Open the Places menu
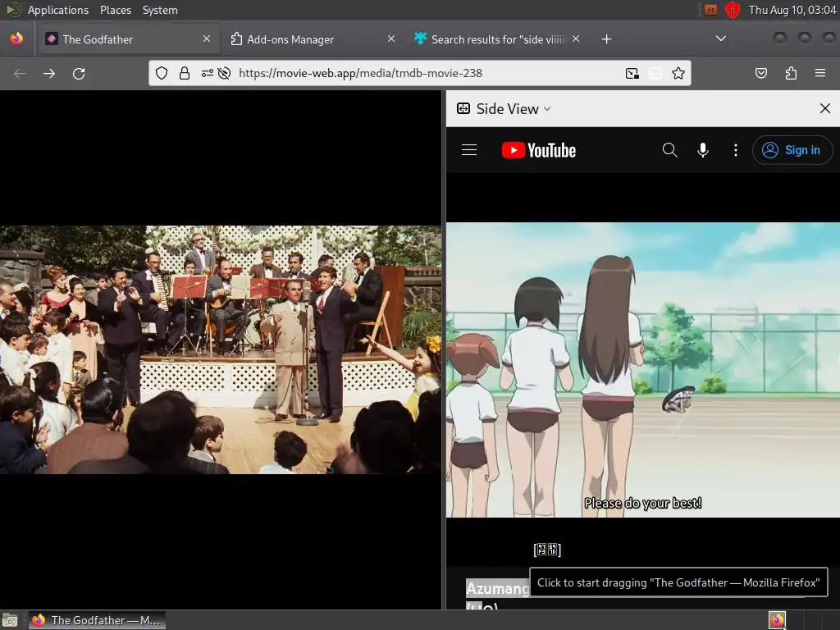The height and width of the screenshot is (630, 840). (115, 10)
